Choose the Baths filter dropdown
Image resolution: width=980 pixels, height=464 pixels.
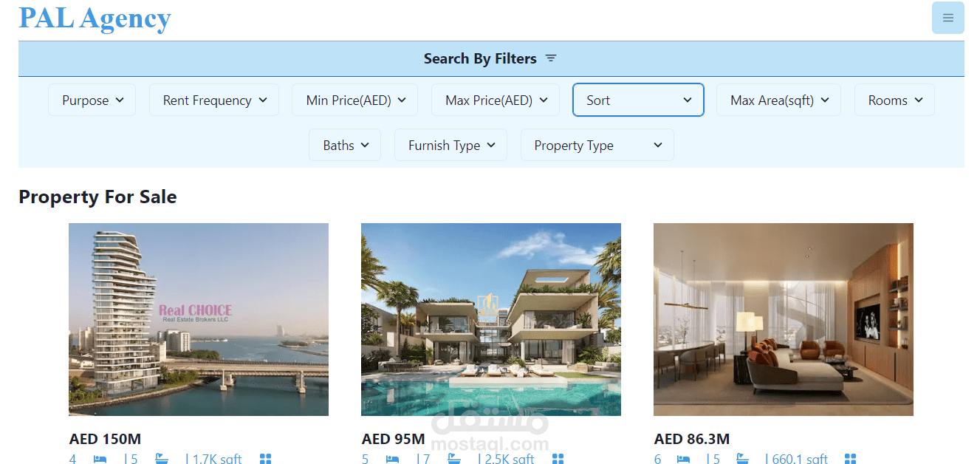click(x=345, y=145)
